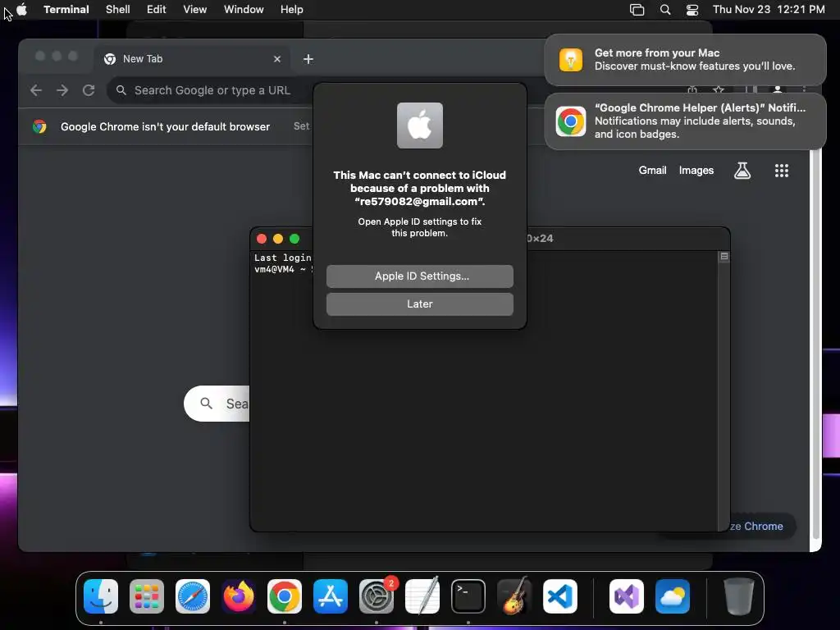Show date and time notifications panel
The height and width of the screenshot is (630, 840).
pos(769,9)
